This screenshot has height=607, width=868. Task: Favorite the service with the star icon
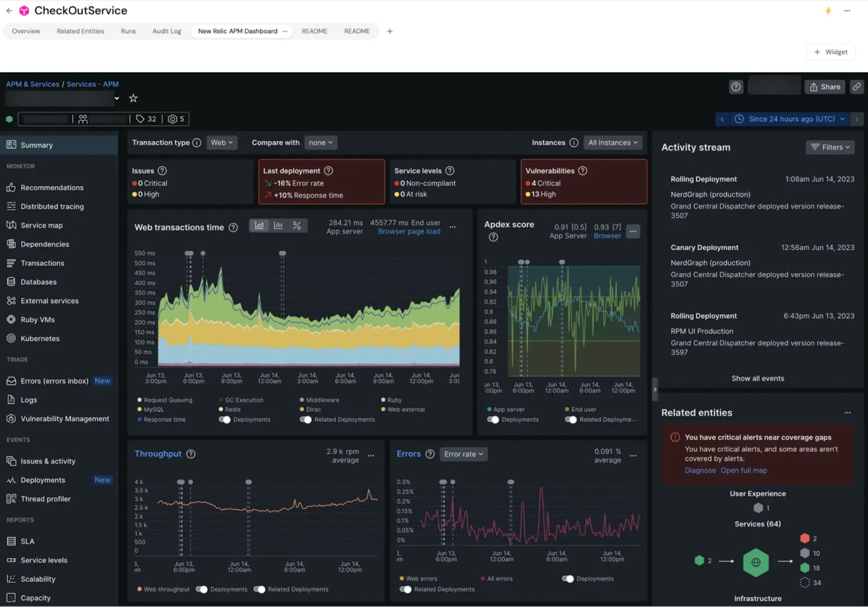coord(133,98)
